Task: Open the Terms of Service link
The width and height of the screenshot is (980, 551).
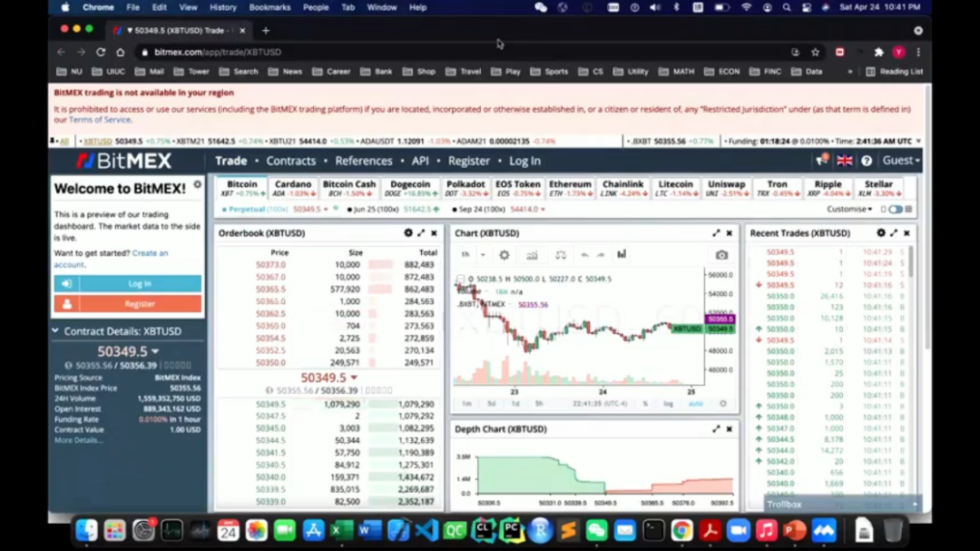Action: [100, 120]
